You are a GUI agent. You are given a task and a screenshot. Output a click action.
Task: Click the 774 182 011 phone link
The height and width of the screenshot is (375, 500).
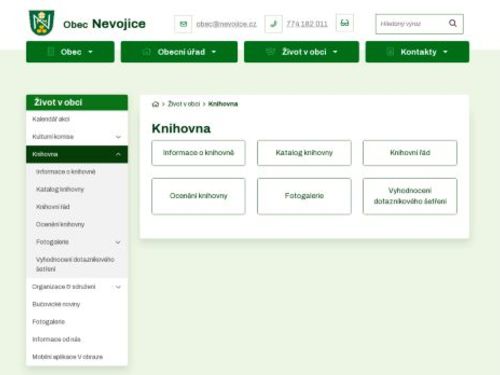tap(307, 24)
